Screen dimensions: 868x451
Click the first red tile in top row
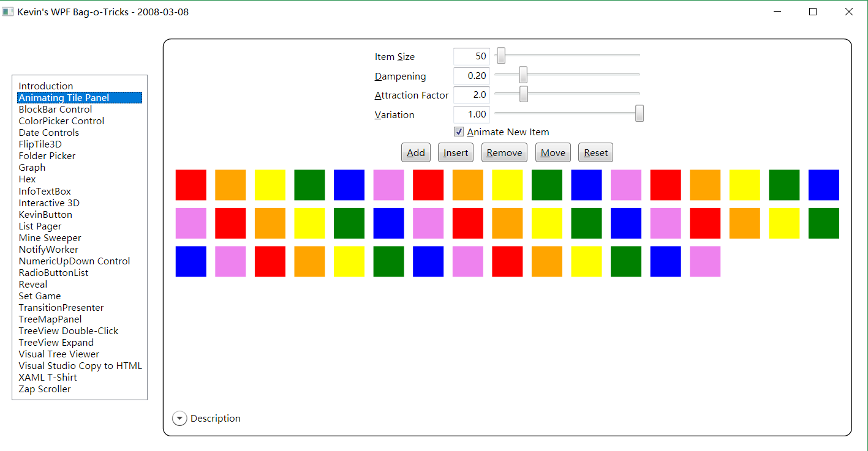pos(191,185)
